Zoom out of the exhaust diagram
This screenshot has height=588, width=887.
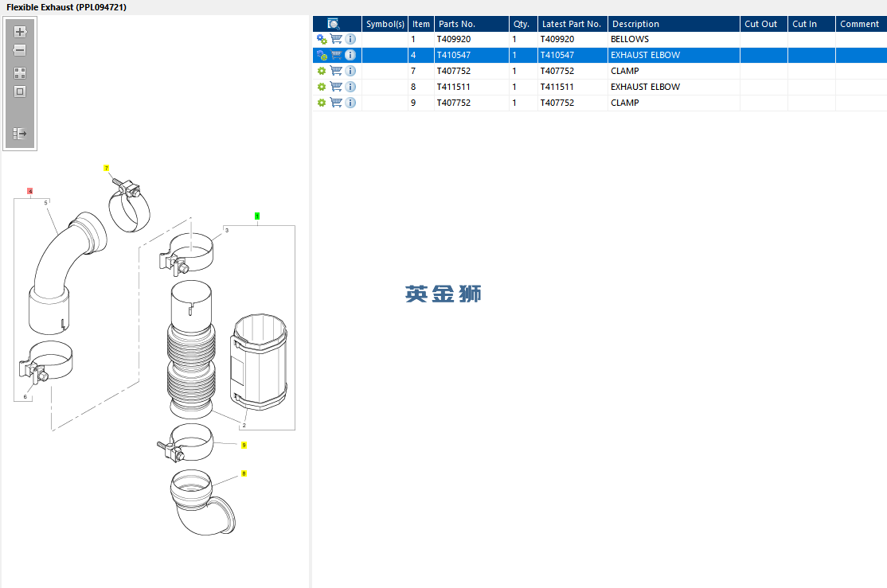(20, 50)
